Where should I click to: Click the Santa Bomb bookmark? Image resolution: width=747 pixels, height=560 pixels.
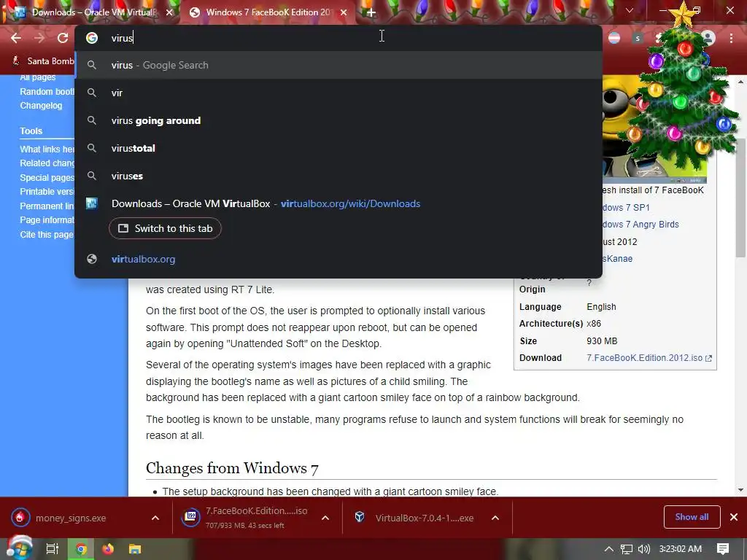coord(44,61)
